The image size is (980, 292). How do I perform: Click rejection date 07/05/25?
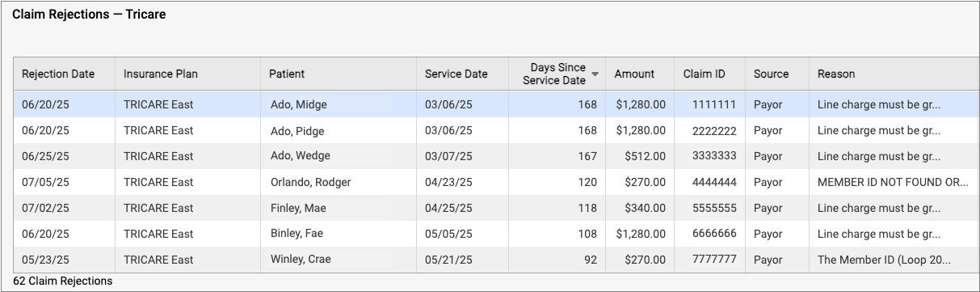(x=45, y=182)
